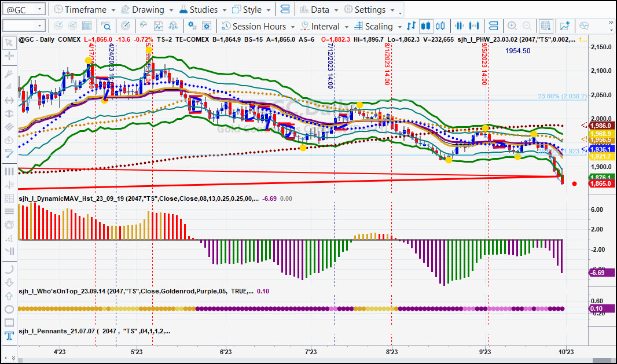
Task: Toggle the dotted grid selection icon
Action: coord(546,27)
